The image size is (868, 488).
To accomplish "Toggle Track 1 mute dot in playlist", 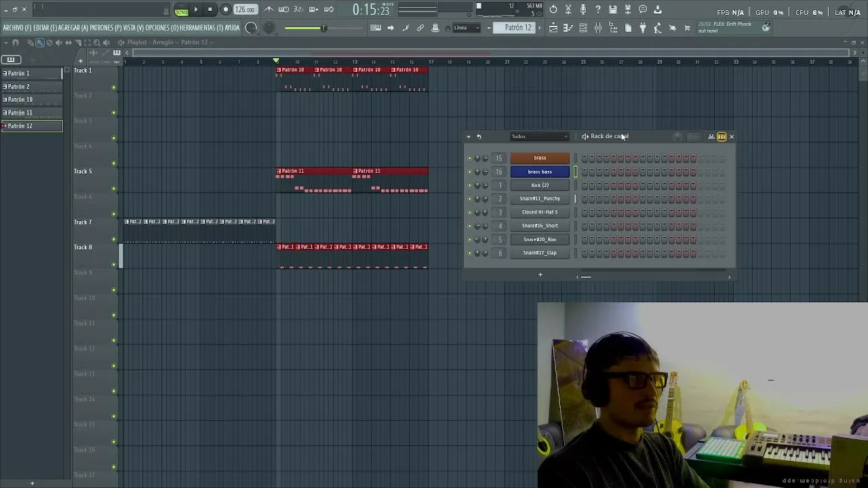I will click(x=113, y=87).
